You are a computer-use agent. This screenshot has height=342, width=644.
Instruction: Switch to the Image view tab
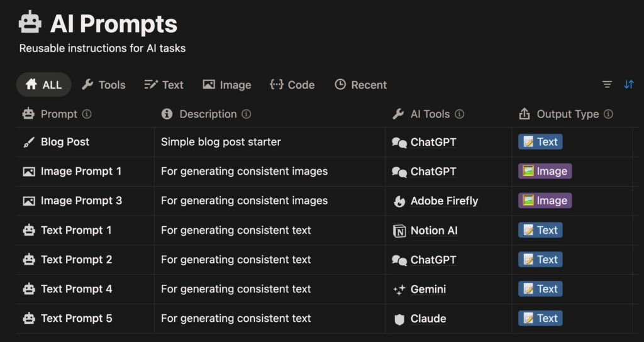226,85
